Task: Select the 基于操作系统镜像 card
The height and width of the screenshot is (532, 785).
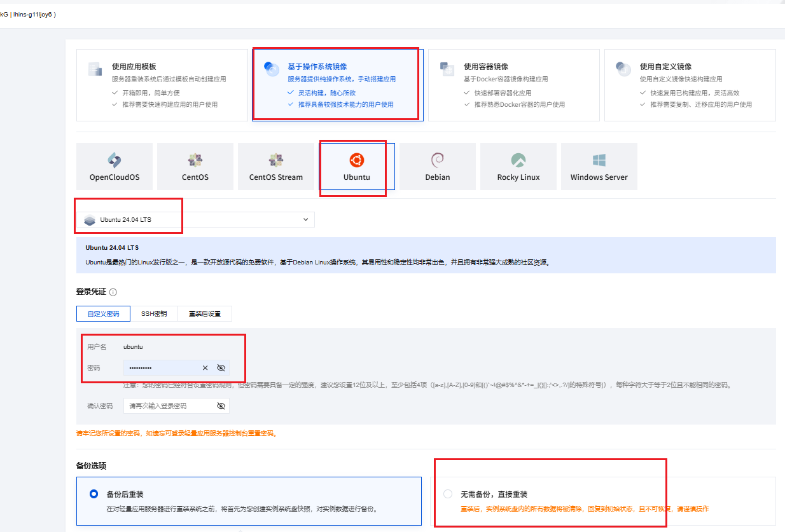Action: [x=338, y=85]
